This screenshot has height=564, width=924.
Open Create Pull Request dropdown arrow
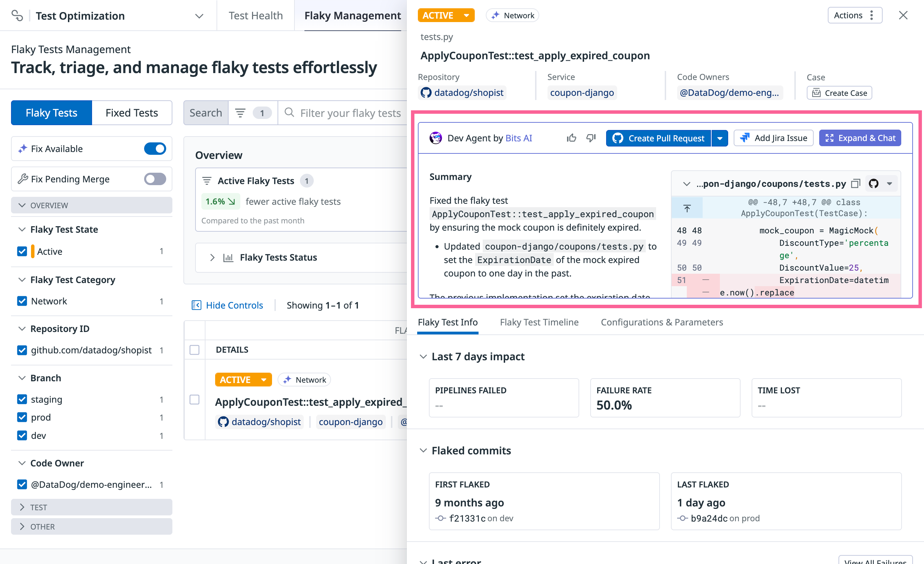click(x=720, y=138)
